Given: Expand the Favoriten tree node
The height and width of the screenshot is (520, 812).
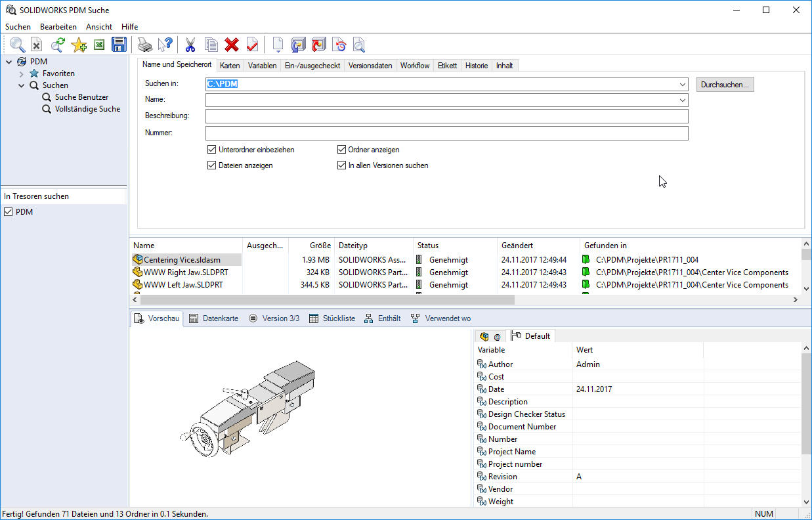Looking at the screenshot, I should [x=22, y=74].
